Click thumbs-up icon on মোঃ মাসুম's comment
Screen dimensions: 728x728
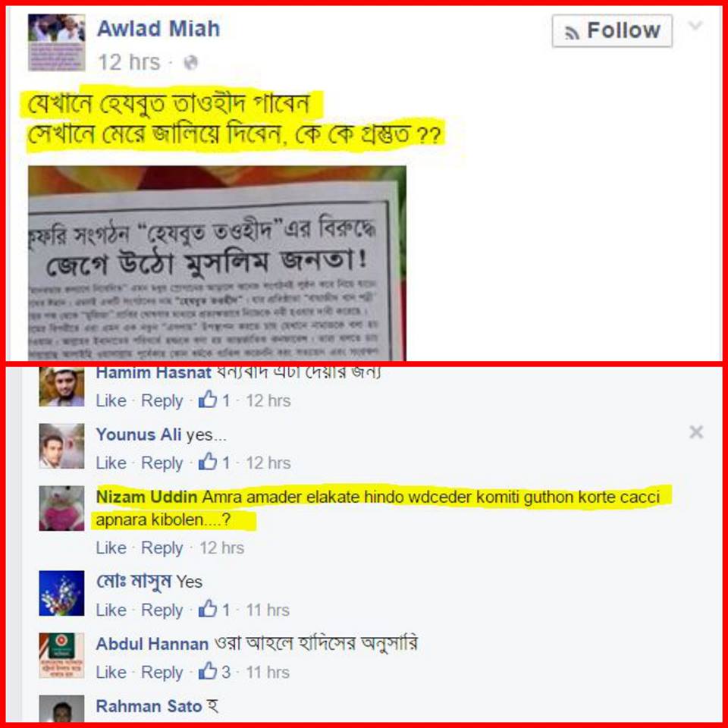(208, 609)
